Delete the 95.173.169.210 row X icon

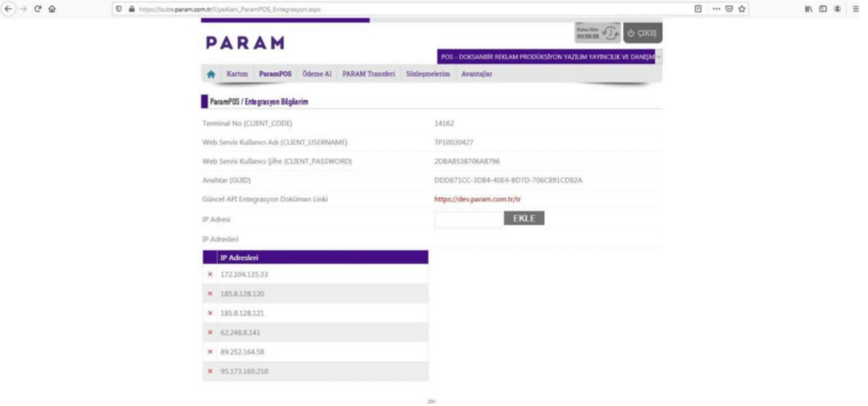click(210, 372)
